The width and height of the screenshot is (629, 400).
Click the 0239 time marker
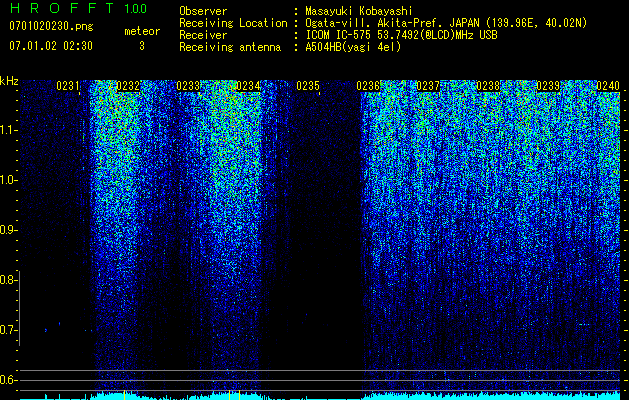point(548,86)
